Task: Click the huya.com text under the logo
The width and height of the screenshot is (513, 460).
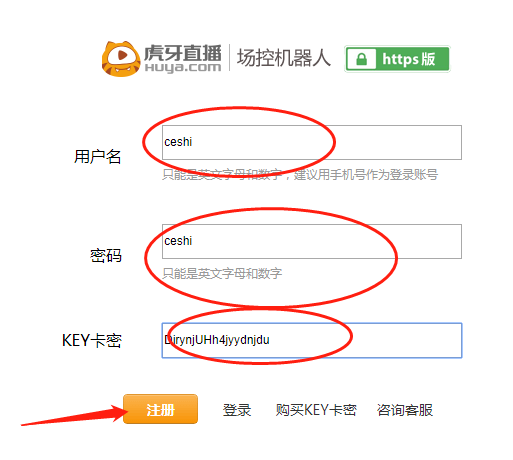Action: point(183,68)
